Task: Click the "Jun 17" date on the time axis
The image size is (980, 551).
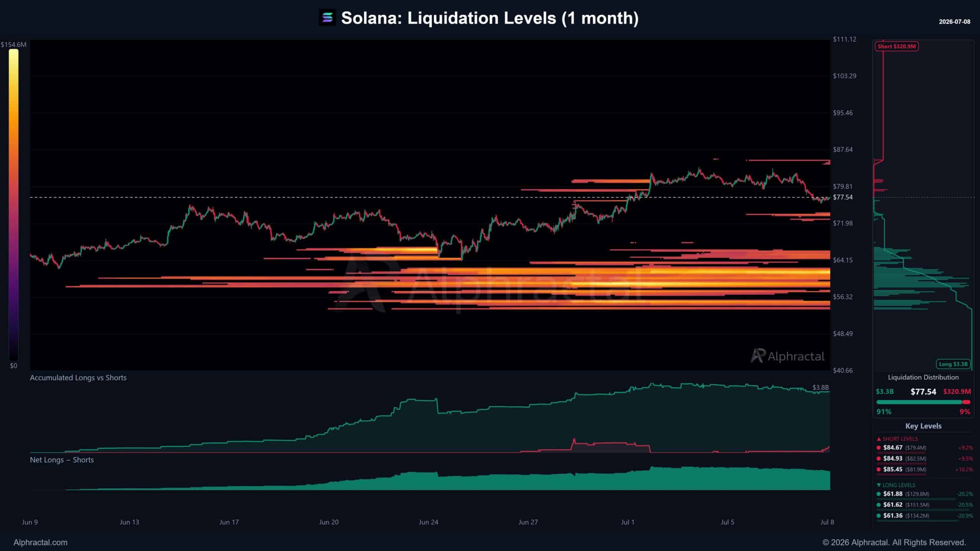Action: 229,522
